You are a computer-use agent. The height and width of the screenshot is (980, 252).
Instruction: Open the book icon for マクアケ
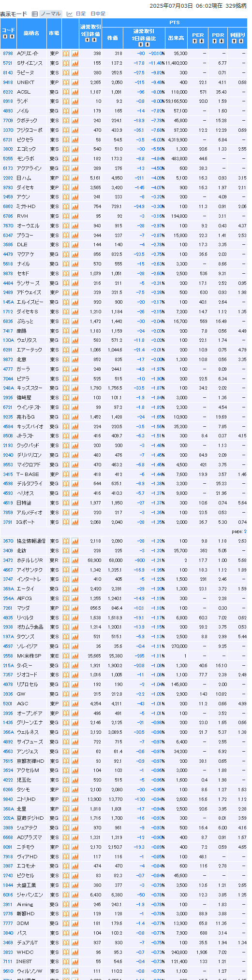pos(66,254)
